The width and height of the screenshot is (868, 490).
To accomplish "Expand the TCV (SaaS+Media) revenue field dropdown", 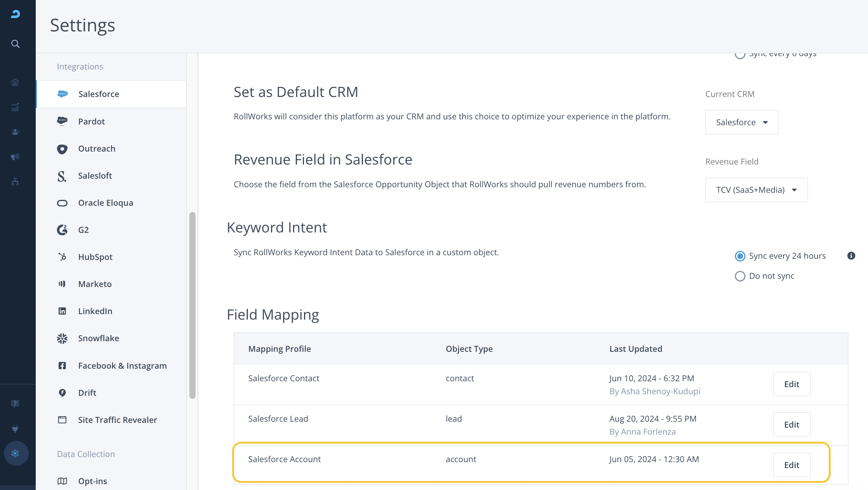I will [x=756, y=190].
